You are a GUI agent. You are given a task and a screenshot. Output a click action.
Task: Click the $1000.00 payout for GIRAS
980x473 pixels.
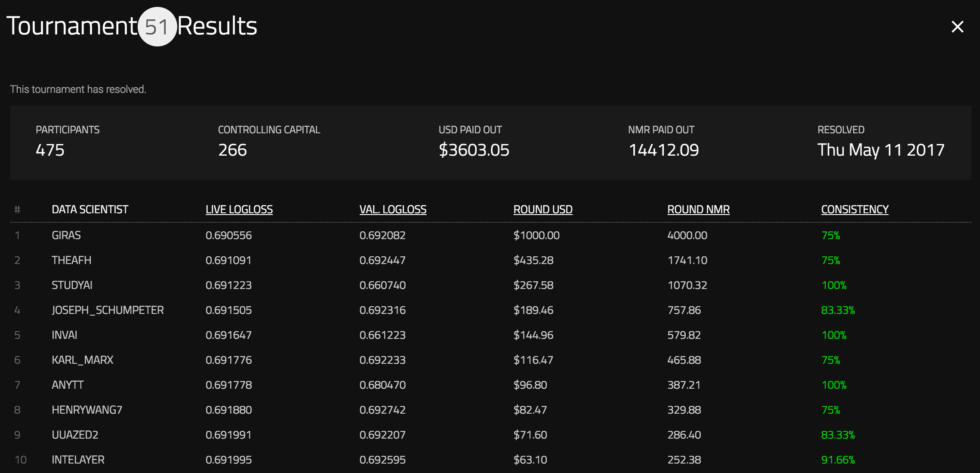(536, 235)
